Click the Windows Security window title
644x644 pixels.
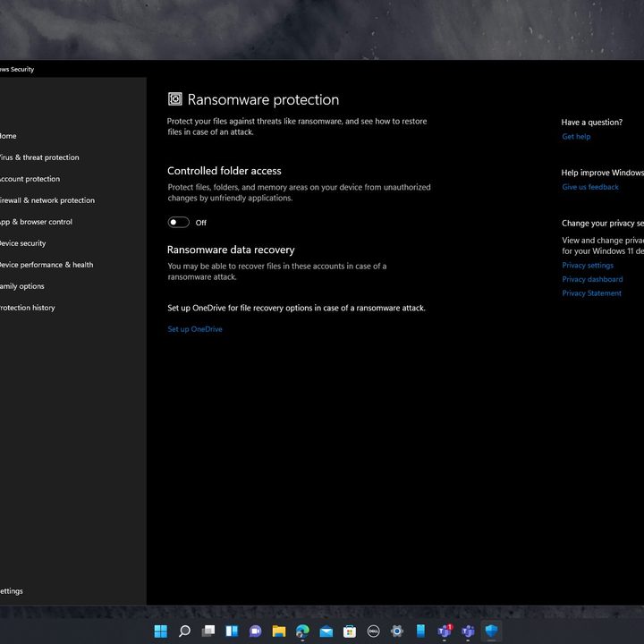pyautogui.click(x=17, y=69)
